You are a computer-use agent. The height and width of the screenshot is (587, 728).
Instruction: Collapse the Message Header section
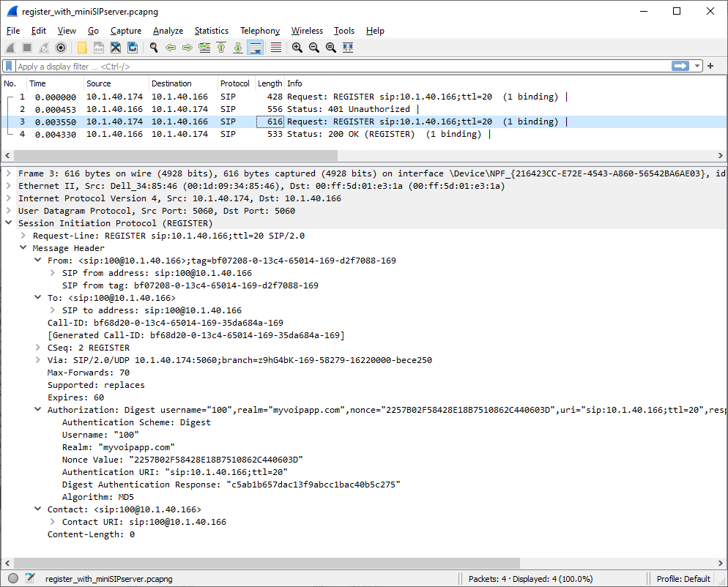pos(23,248)
